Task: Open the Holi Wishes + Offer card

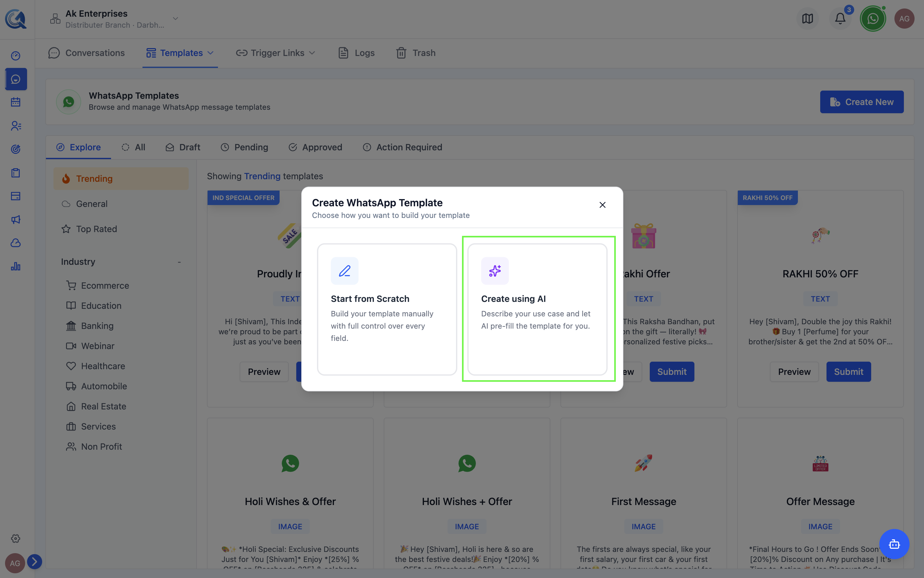Action: coord(467,493)
